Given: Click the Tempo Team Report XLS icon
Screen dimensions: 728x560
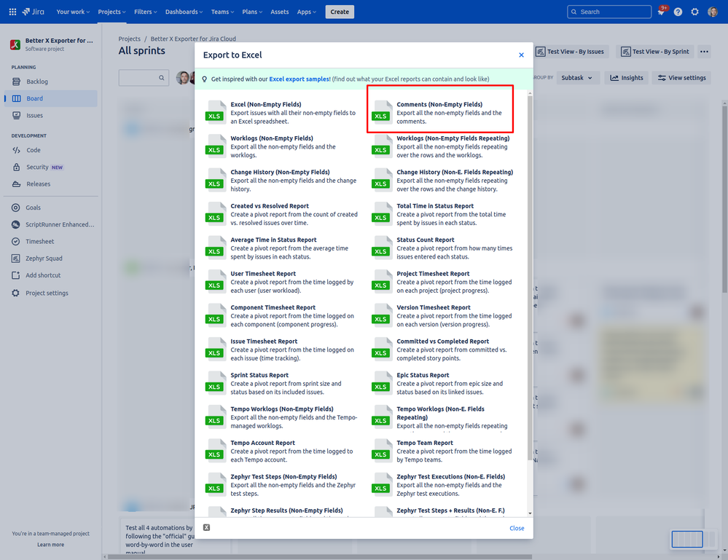Looking at the screenshot, I should [x=380, y=451].
